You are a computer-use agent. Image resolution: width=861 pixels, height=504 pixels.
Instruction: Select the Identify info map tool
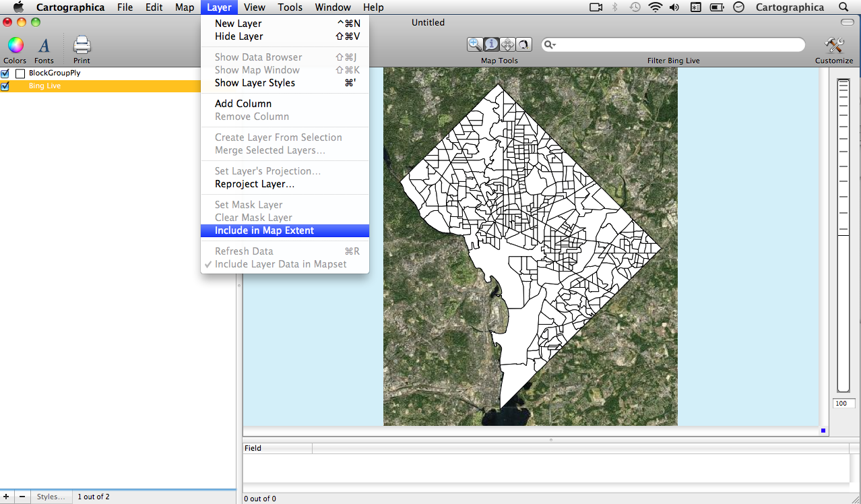[x=492, y=44]
